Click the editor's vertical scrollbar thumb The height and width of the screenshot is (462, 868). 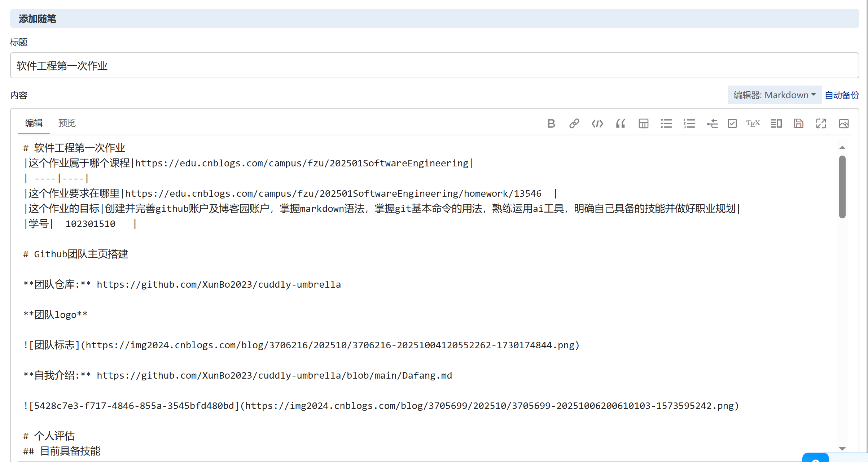[x=842, y=186]
